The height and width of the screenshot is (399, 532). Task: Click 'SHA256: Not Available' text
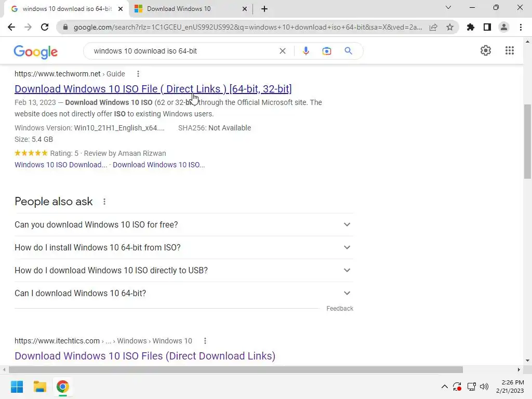215,128
